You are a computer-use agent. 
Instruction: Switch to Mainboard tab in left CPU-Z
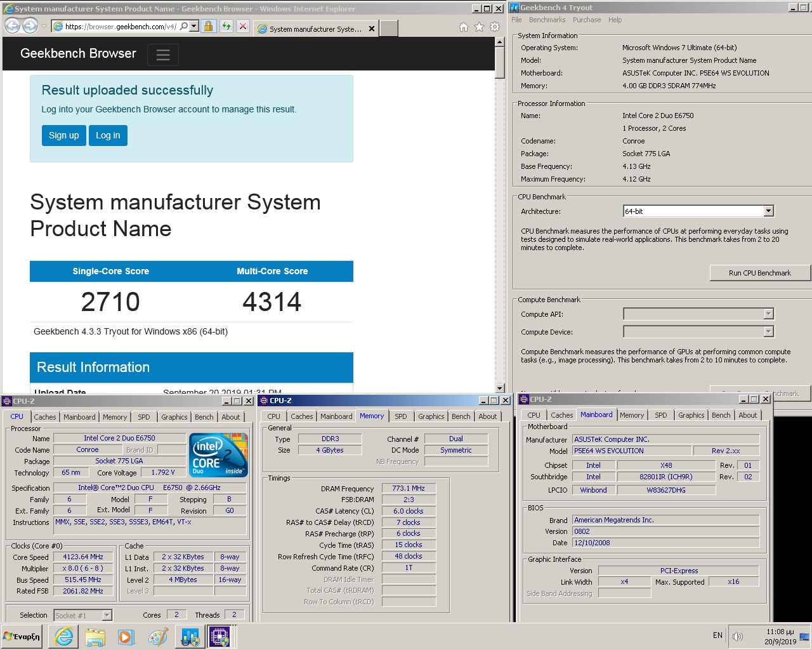(x=79, y=417)
